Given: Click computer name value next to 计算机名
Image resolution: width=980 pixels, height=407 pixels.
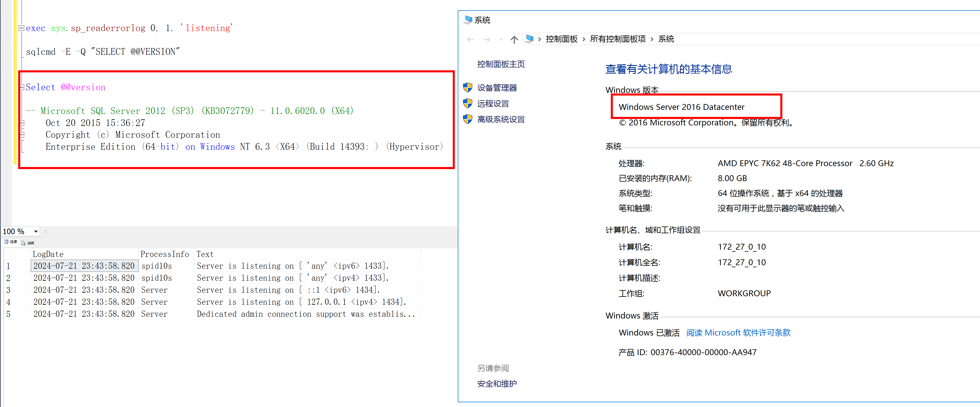Looking at the screenshot, I should pos(742,247).
